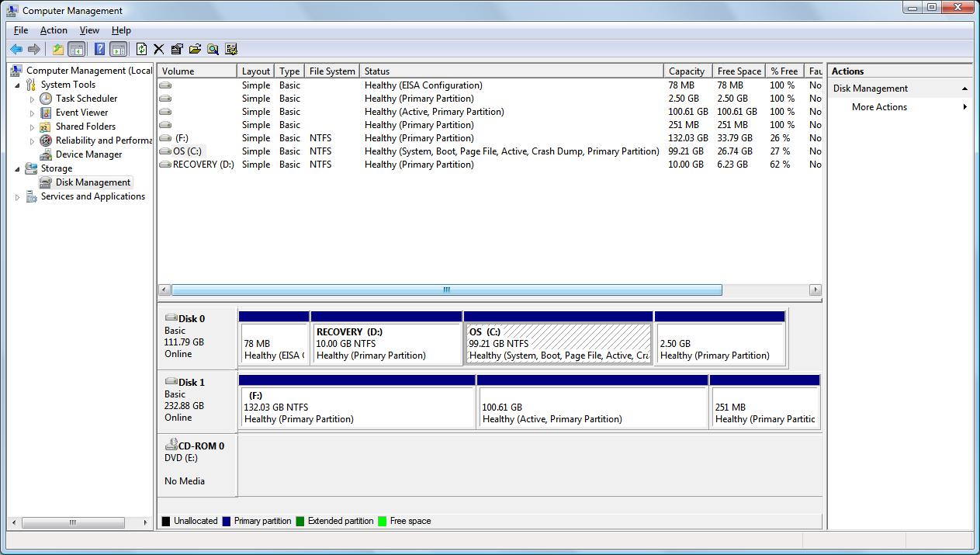Toggle the Show/Hide Action Pane button
The image size is (980, 555).
[x=118, y=49]
